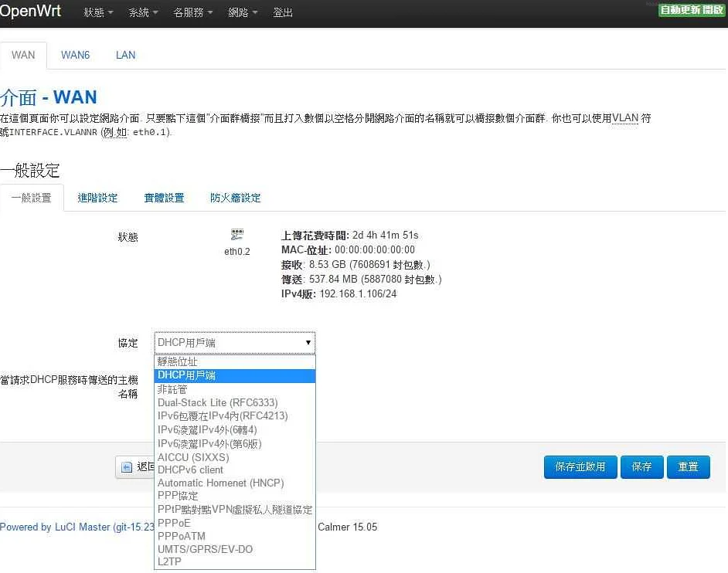Open the 實體設置 tab

163,198
